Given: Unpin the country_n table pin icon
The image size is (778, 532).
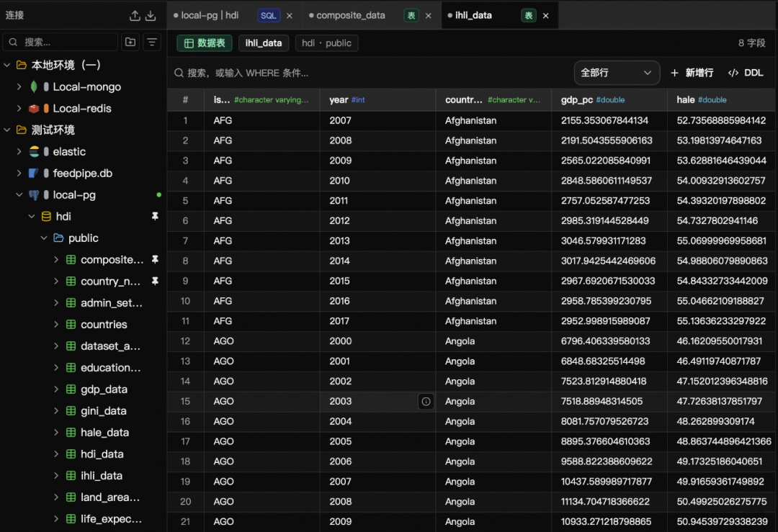Looking at the screenshot, I should (x=155, y=281).
